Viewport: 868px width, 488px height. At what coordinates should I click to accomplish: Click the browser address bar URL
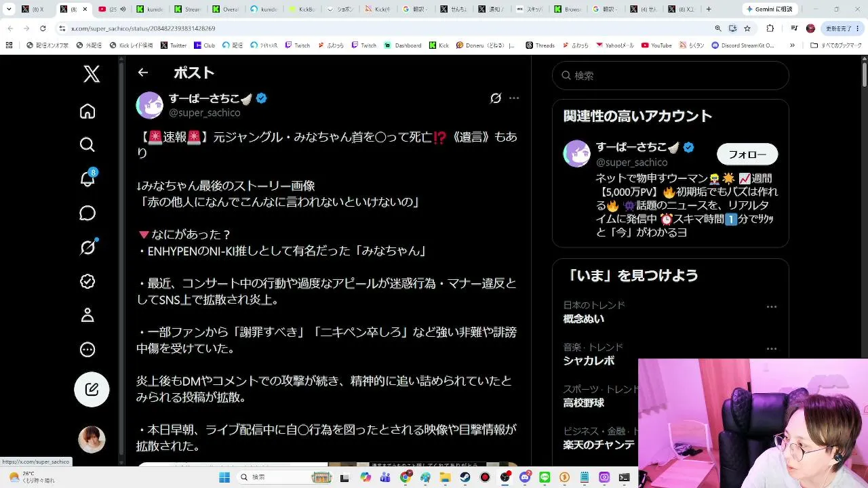143,28
